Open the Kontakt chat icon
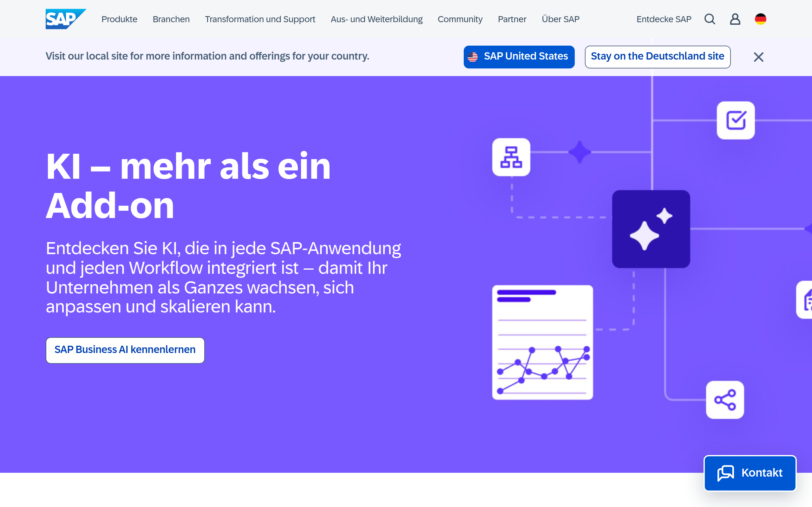Screen dimensions: 812x507 726,473
